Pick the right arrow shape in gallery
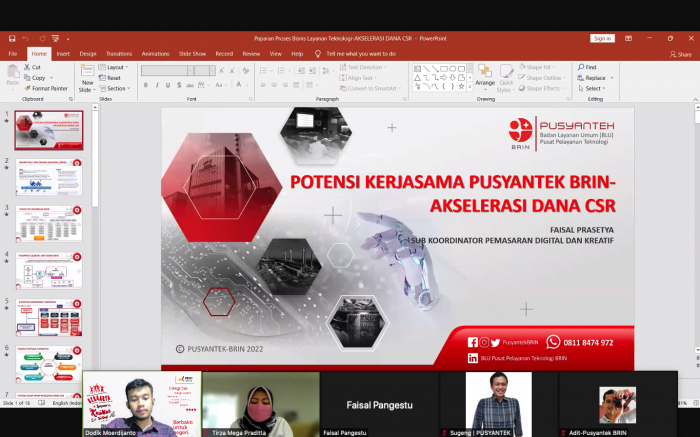The width and height of the screenshot is (700, 437). coord(444,78)
